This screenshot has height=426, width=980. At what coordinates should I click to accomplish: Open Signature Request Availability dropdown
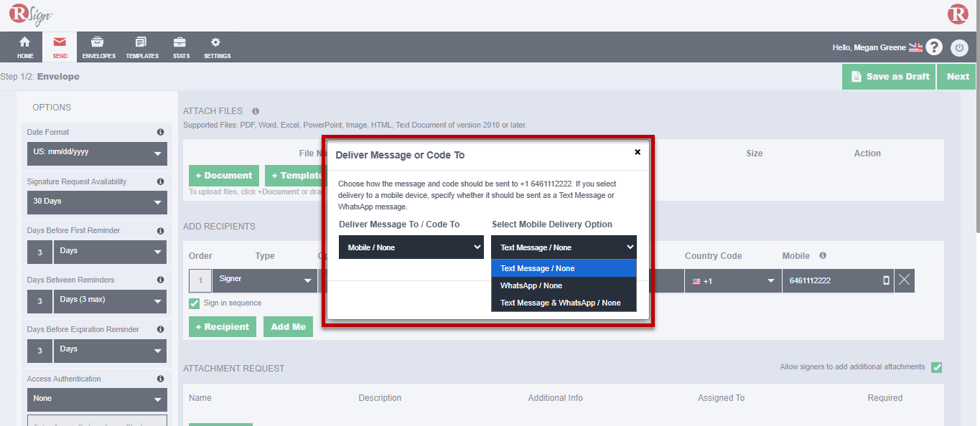97,202
